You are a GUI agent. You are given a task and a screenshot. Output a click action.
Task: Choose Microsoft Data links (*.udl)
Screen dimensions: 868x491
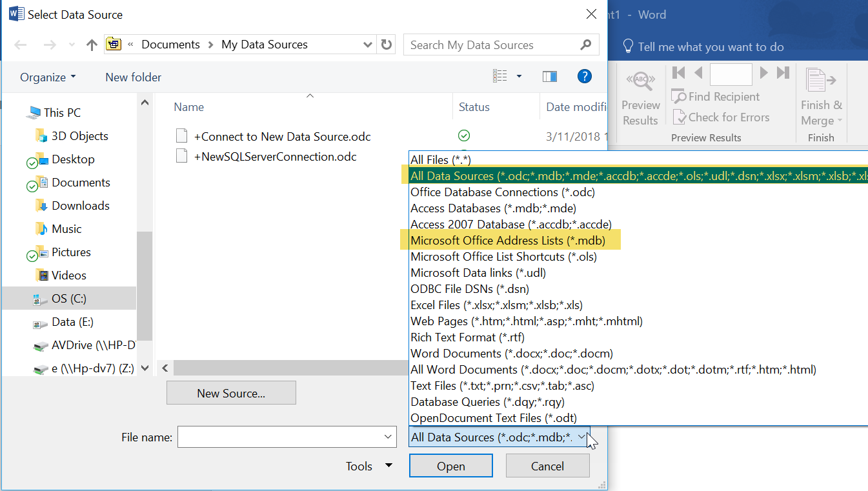tap(479, 272)
